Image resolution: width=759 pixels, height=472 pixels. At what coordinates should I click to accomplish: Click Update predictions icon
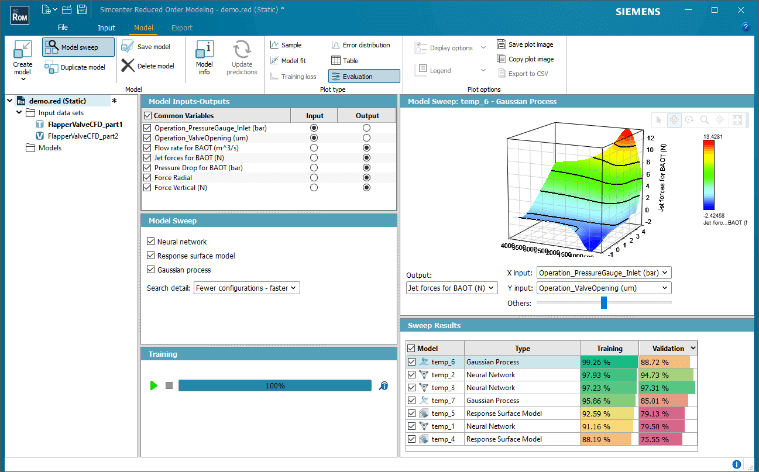pyautogui.click(x=242, y=50)
